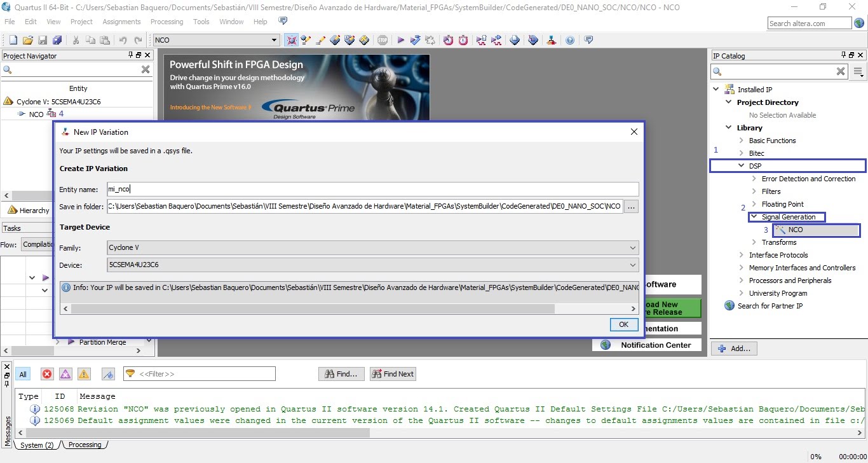
Task: Expand the Filters category
Action: [x=754, y=191]
